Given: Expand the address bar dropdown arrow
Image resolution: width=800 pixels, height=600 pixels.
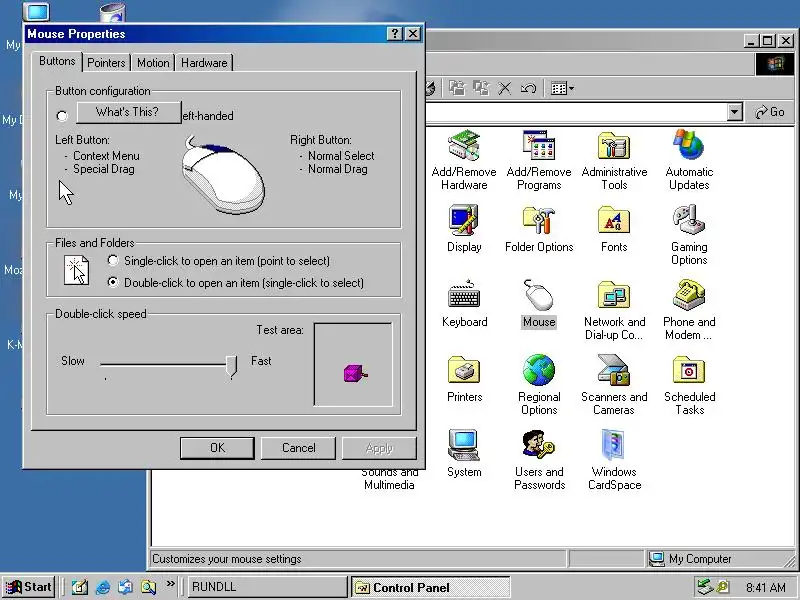Looking at the screenshot, I should tap(734, 112).
